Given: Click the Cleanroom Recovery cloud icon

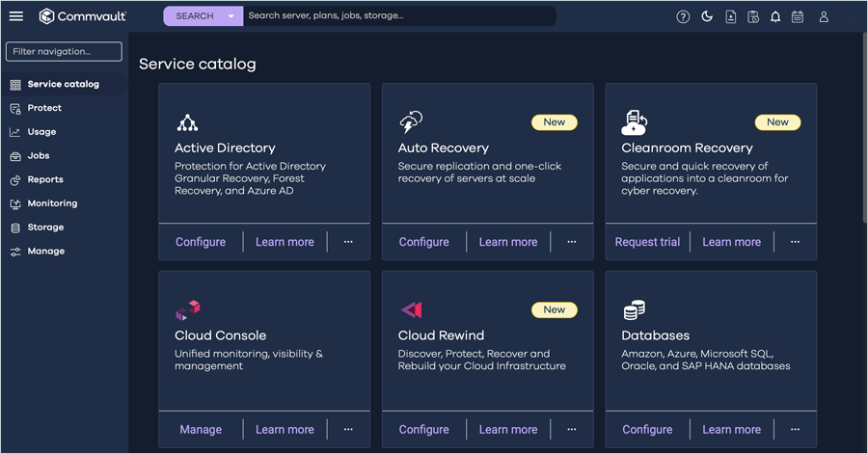Looking at the screenshot, I should (x=635, y=122).
